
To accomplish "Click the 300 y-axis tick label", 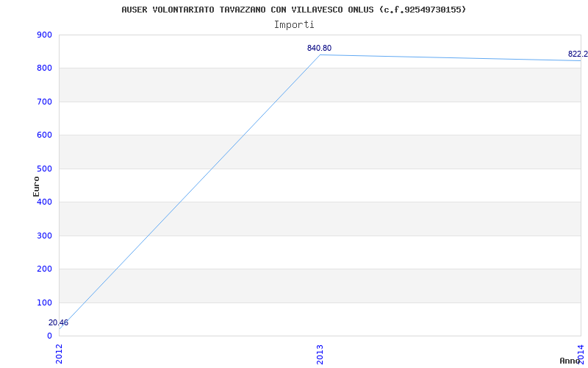I will coord(44,236).
